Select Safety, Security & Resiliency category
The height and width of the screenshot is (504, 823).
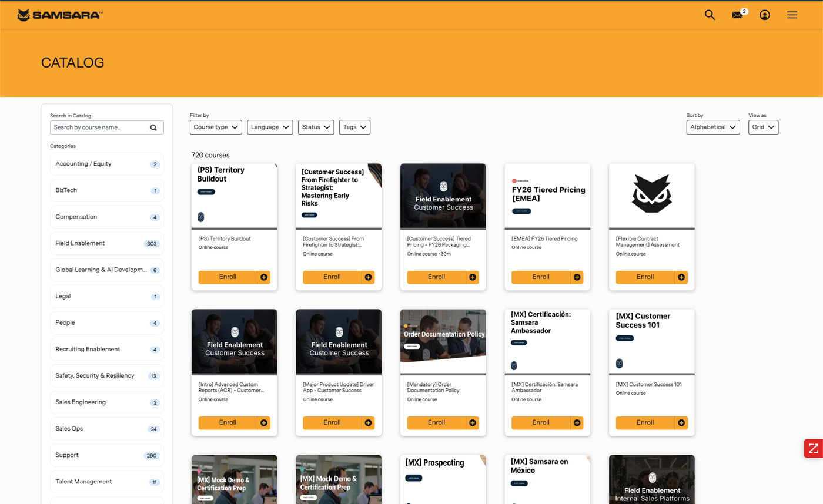pos(107,376)
